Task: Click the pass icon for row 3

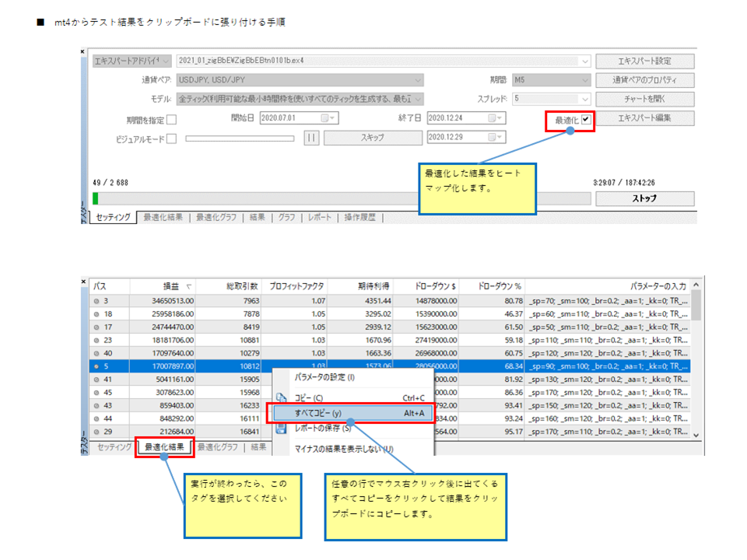Action: (96, 301)
